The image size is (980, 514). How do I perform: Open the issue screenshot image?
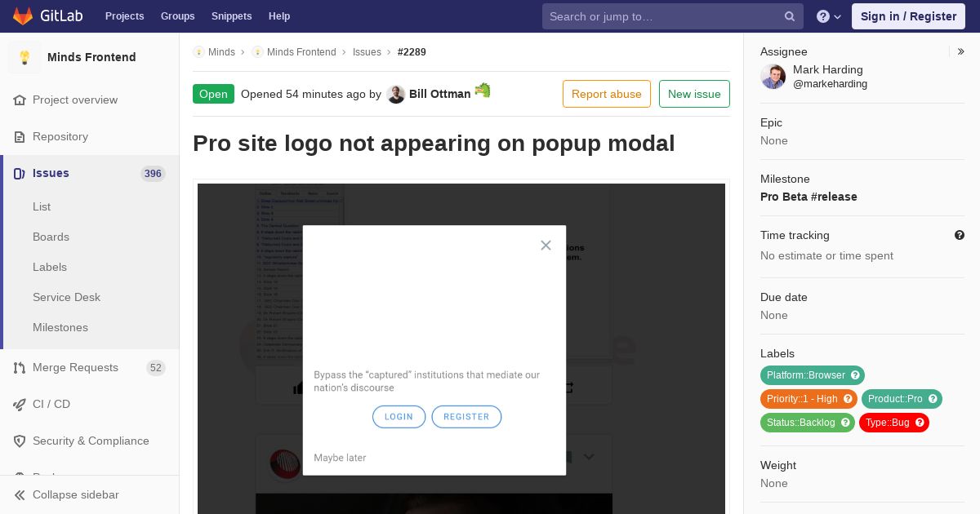(x=461, y=348)
